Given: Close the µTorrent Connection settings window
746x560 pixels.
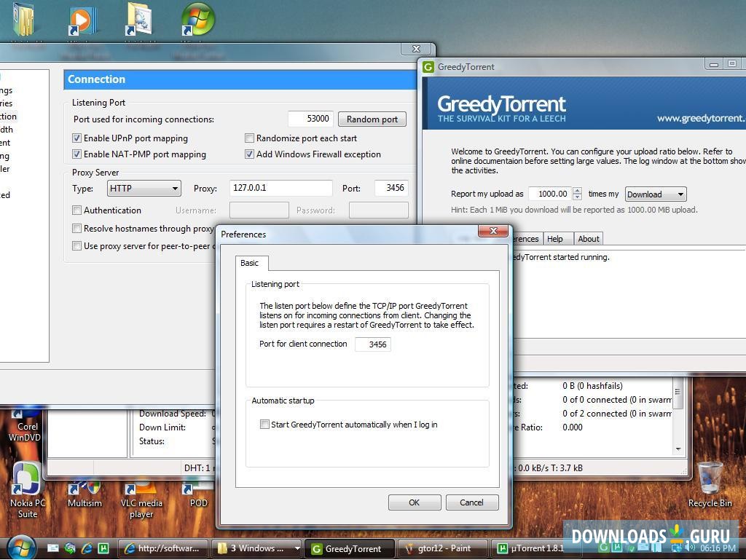Looking at the screenshot, I should 417,49.
